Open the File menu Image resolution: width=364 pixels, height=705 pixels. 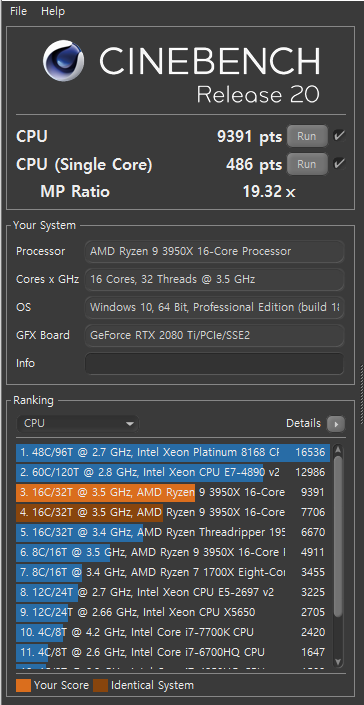pos(18,11)
